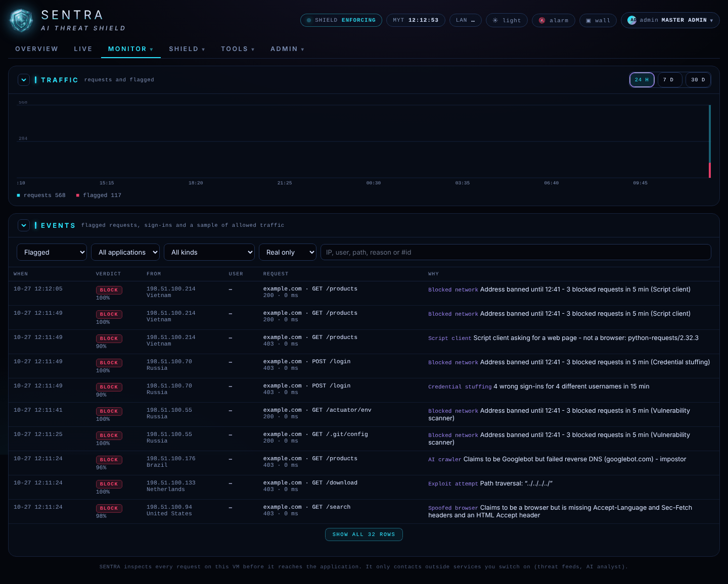Open the All kinds dropdown
Viewport: 728px width, 584px height.
[x=209, y=252]
